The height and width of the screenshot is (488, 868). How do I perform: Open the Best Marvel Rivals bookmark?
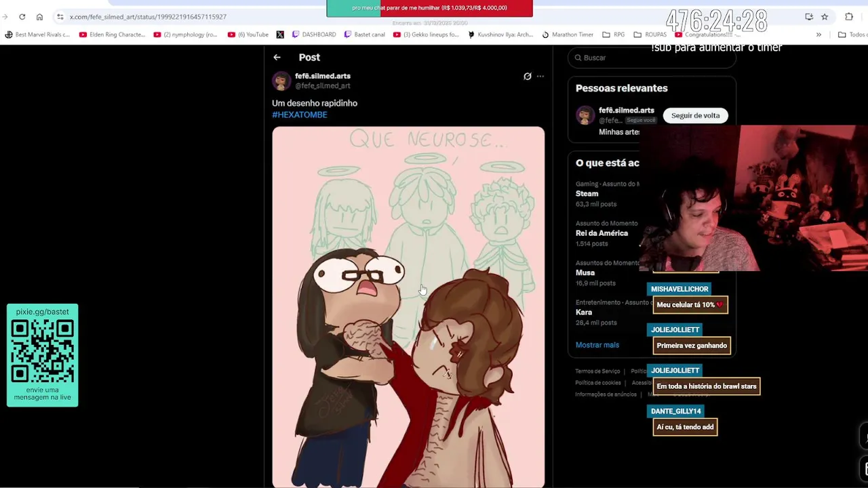[37, 35]
